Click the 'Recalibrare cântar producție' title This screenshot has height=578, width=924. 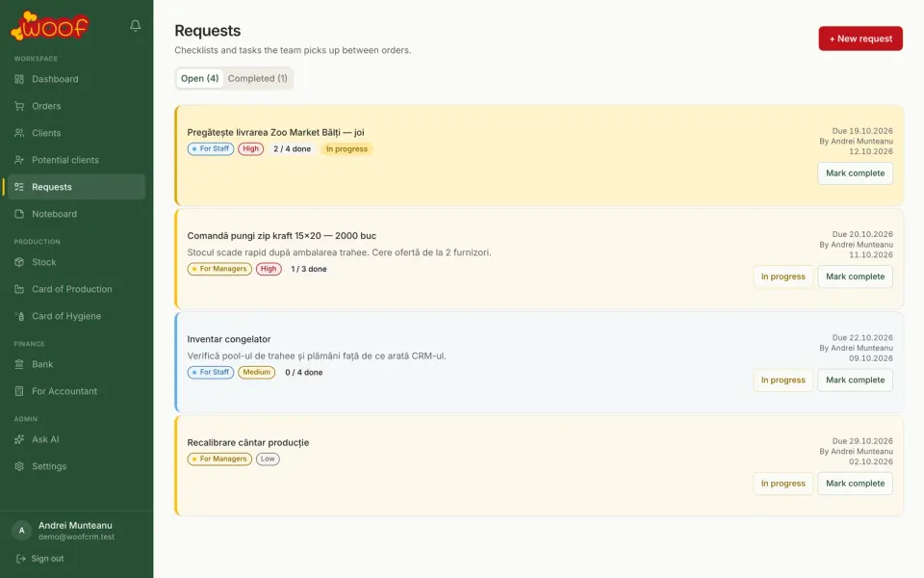pyautogui.click(x=248, y=442)
